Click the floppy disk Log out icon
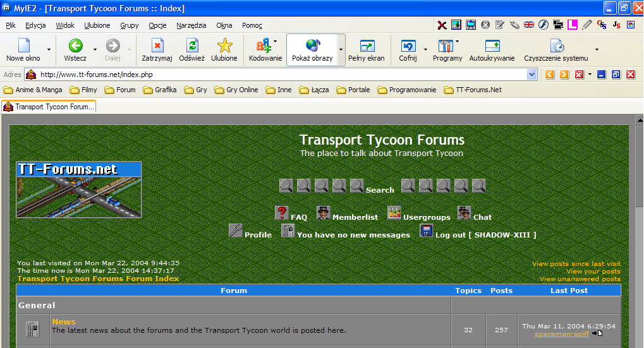Viewport: 644px width, 348px height. point(427,231)
